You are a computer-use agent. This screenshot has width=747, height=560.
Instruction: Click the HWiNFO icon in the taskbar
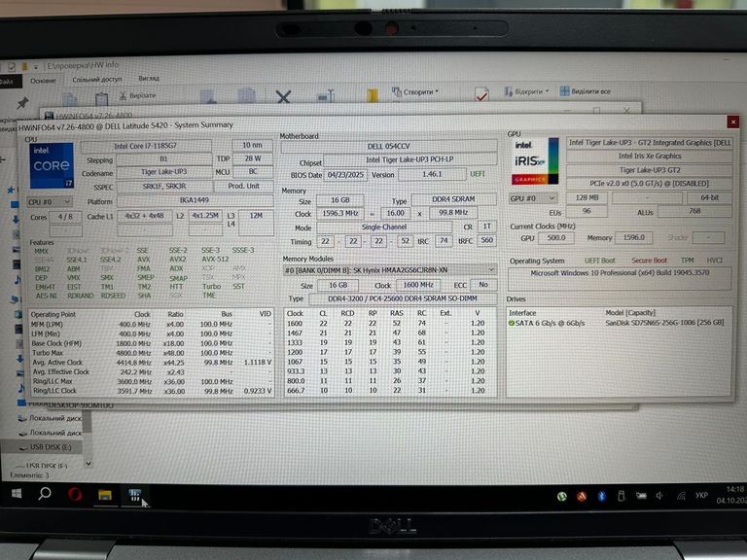pyautogui.click(x=136, y=496)
